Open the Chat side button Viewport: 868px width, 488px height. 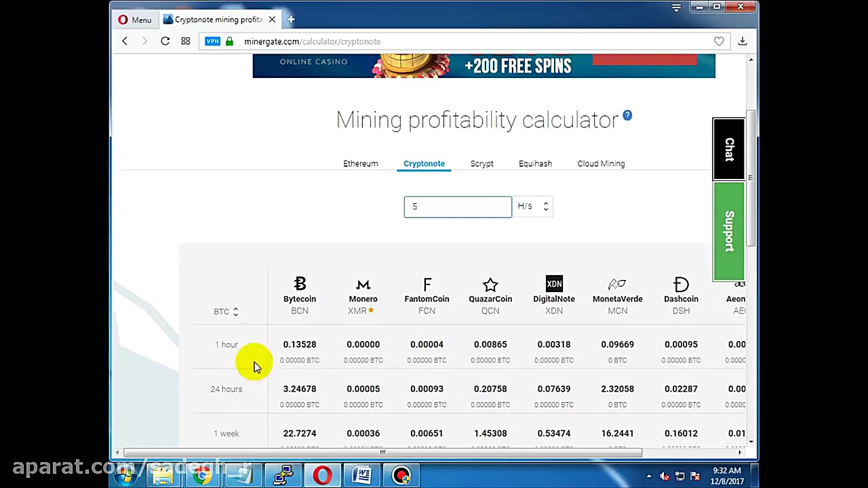coord(729,149)
